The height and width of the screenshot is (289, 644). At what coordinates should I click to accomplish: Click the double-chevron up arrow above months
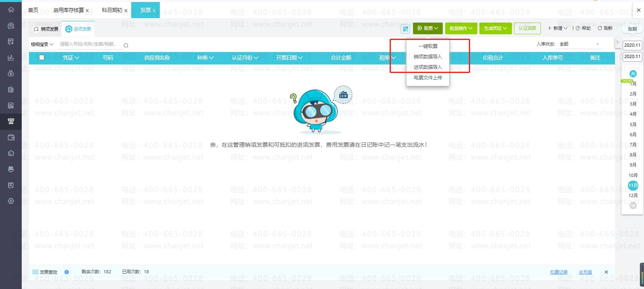click(x=633, y=74)
